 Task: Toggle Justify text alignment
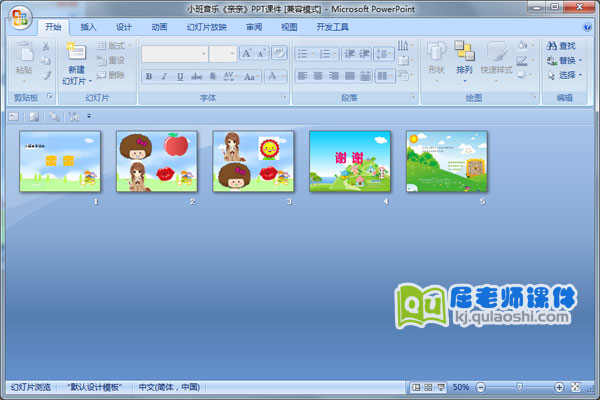coord(350,76)
